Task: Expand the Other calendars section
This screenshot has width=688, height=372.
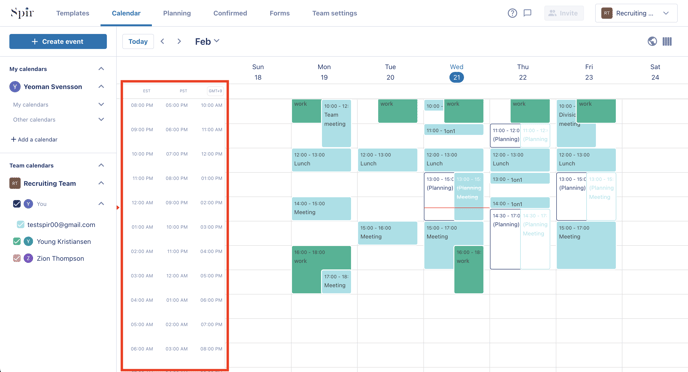Action: [101, 119]
